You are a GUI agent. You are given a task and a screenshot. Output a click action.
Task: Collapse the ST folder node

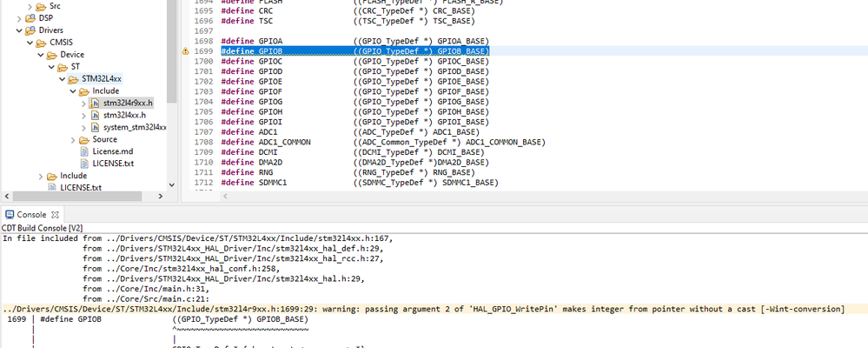[51, 67]
